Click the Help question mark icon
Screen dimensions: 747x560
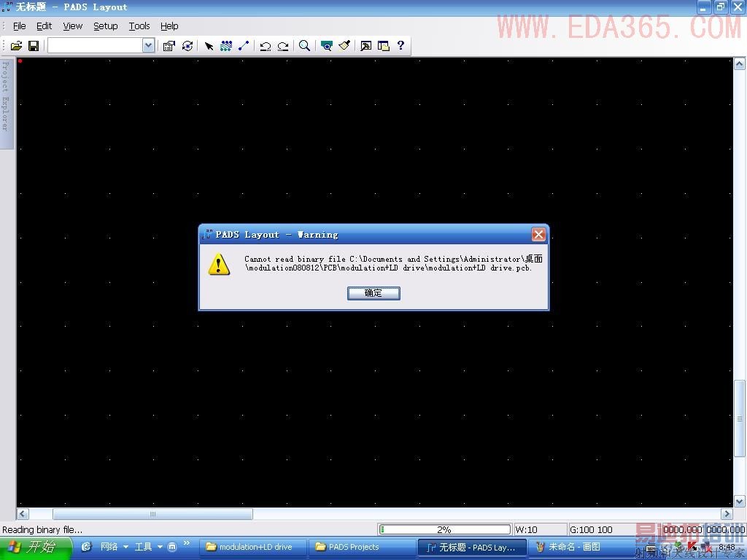(x=400, y=45)
